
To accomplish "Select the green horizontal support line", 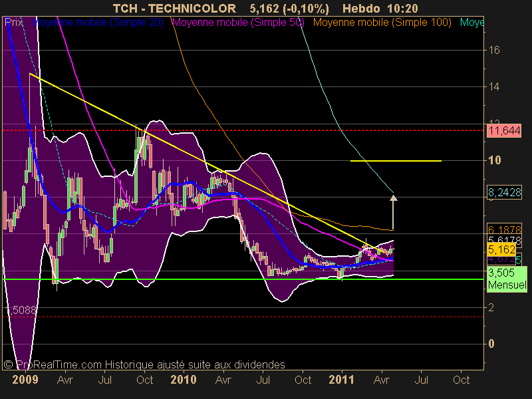I will click(x=243, y=279).
